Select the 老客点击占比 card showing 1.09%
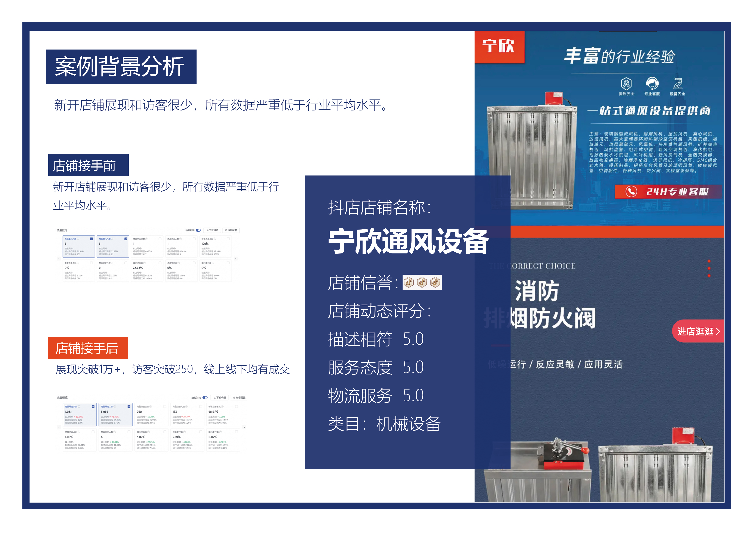 pyautogui.click(x=80, y=439)
